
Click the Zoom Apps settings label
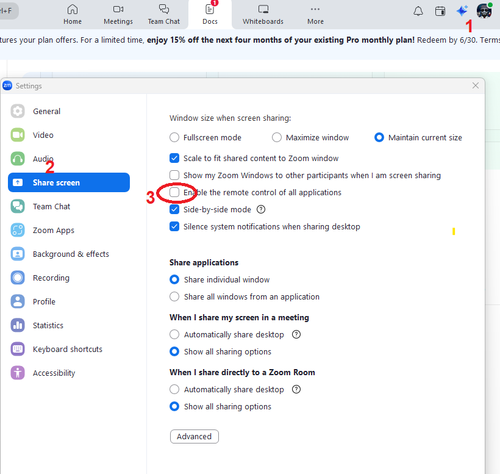coord(53,230)
